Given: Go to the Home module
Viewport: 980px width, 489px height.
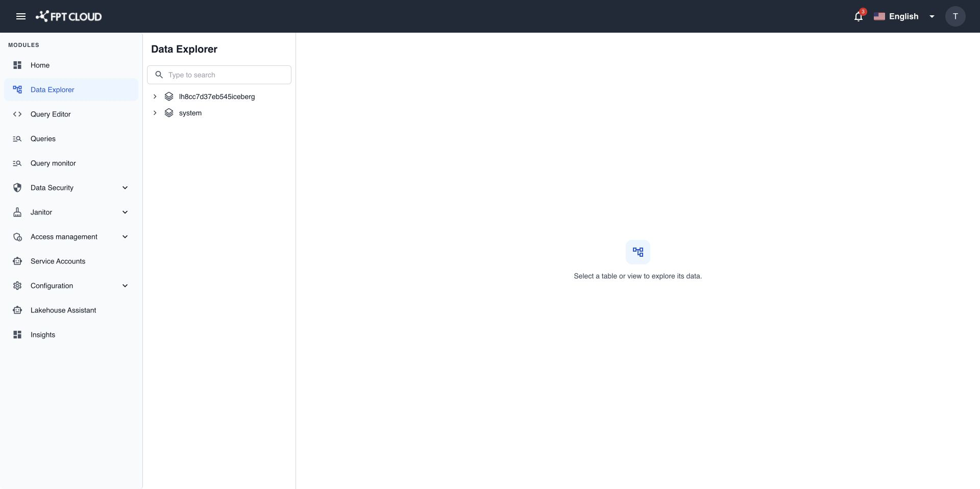Looking at the screenshot, I should click(71, 65).
